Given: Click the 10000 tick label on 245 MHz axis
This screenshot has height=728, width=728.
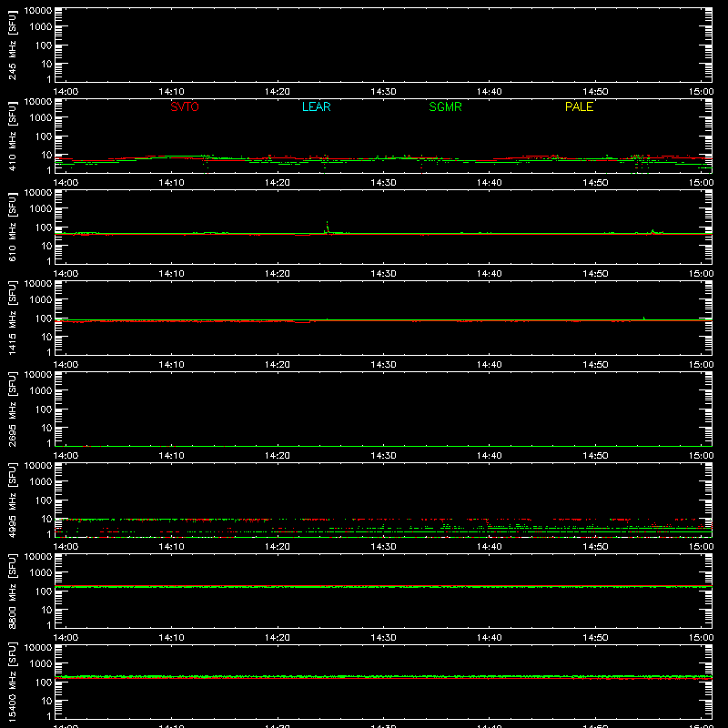Looking at the screenshot, I should click(x=38, y=11).
